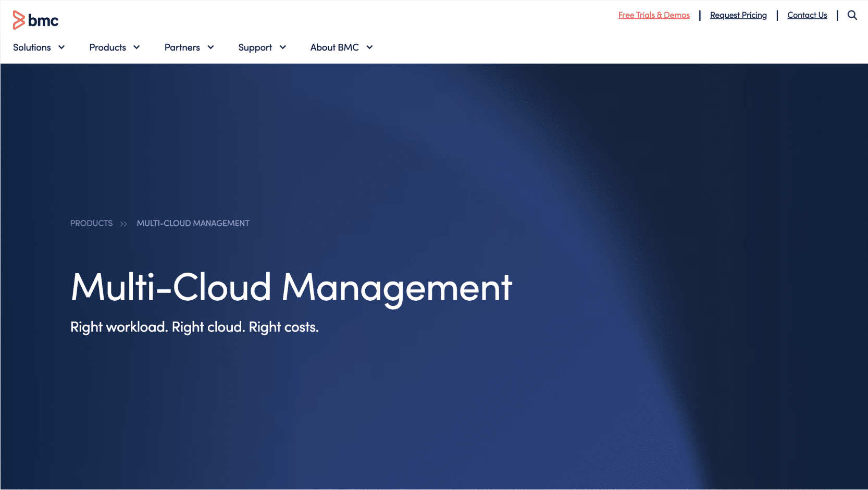Screen dimensions: 868x490
Task: Expand the Support dropdown menu
Action: (255, 47)
